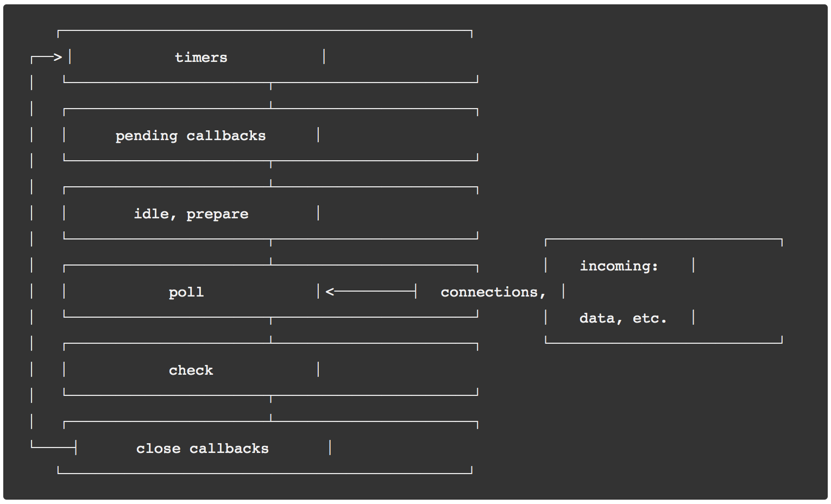Click the "poll" phase label

pyautogui.click(x=186, y=292)
